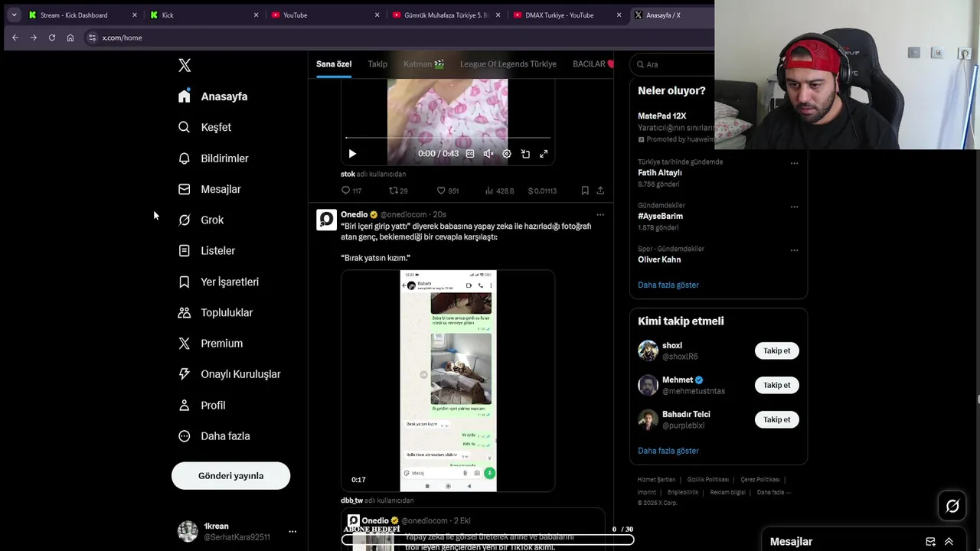Click the Onaylı Kuruluşlar lightning icon

coord(184,374)
